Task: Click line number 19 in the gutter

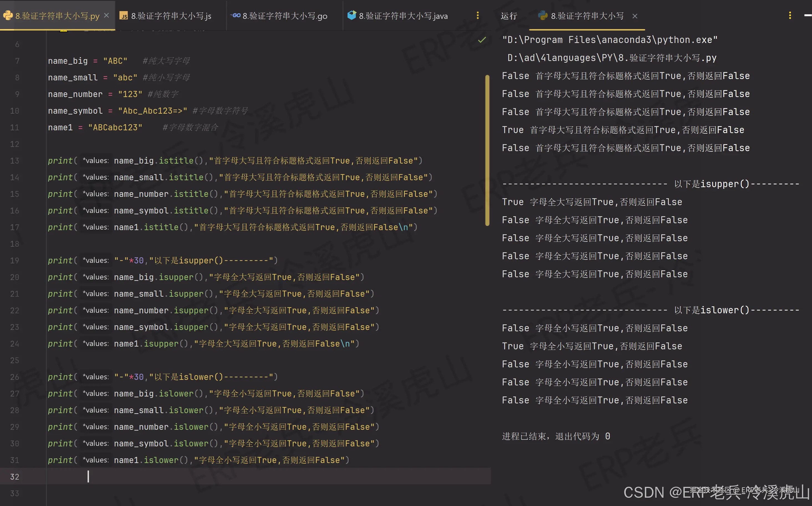Action: point(14,260)
